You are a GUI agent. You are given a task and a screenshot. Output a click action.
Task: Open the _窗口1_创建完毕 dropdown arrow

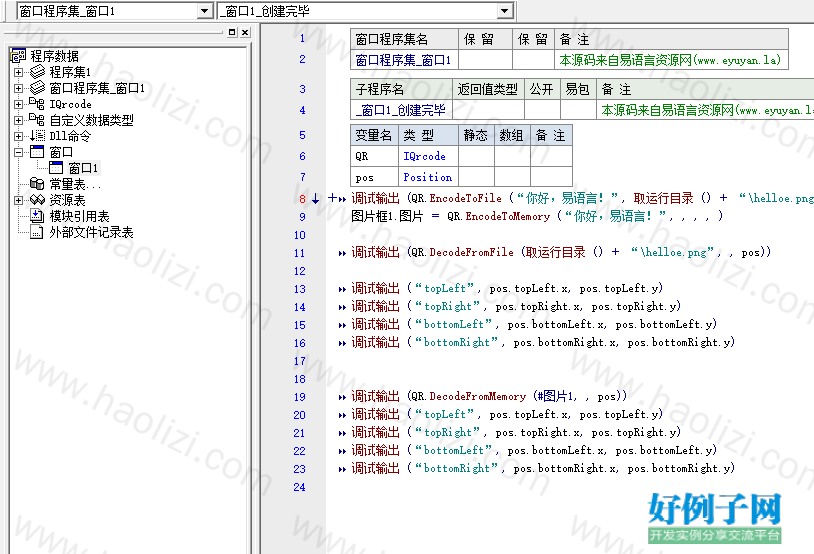[x=504, y=11]
